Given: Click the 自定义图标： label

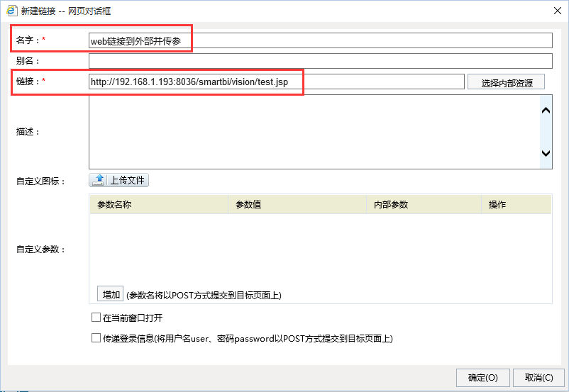Looking at the screenshot, I should tap(40, 181).
